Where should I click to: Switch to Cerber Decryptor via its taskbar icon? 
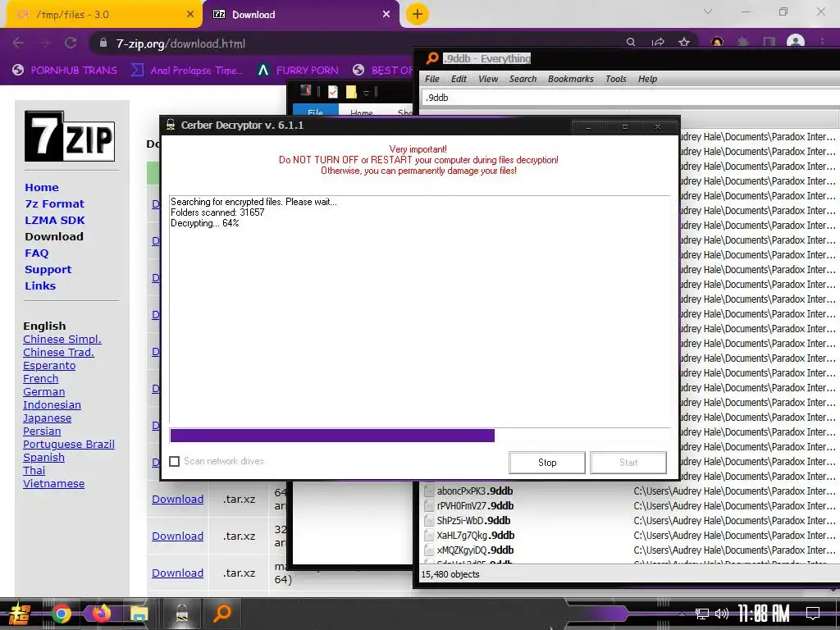pyautogui.click(x=182, y=614)
